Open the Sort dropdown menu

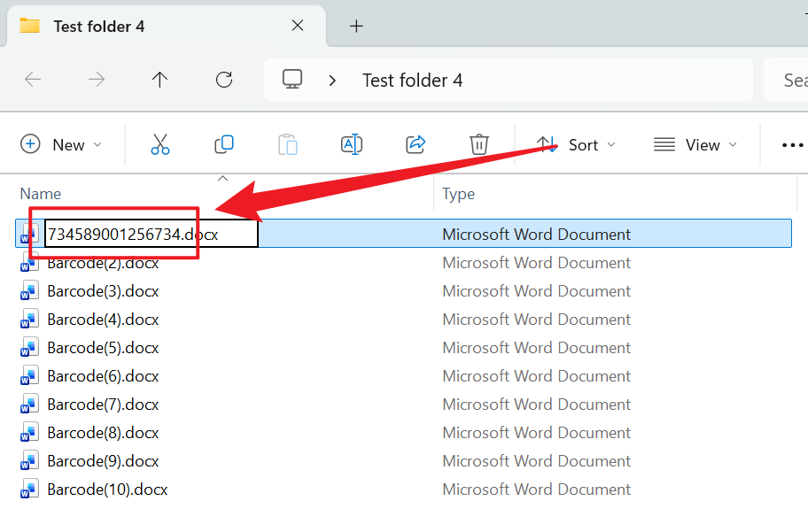(586, 143)
